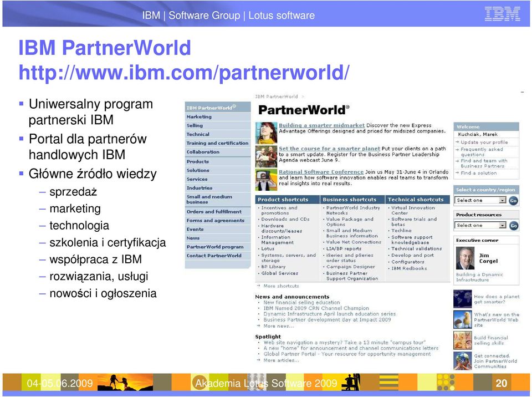Click Find and team with Business Partners

coord(484,164)
